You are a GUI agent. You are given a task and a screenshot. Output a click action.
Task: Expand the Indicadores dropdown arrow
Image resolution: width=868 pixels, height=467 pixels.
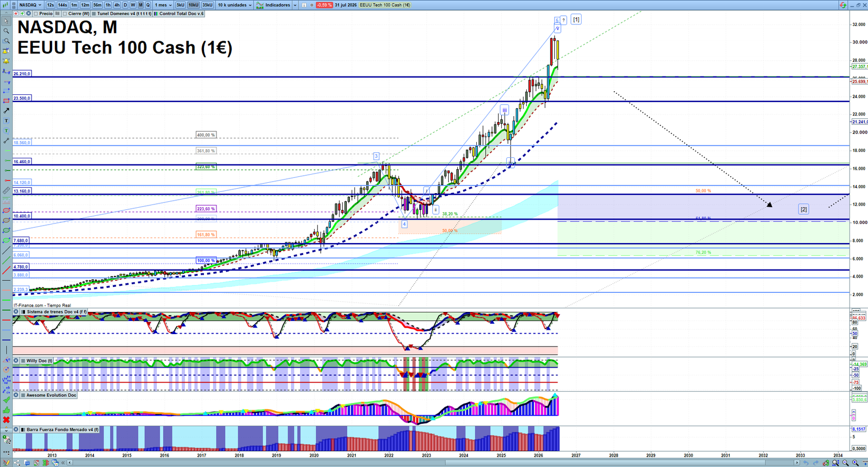pyautogui.click(x=295, y=5)
